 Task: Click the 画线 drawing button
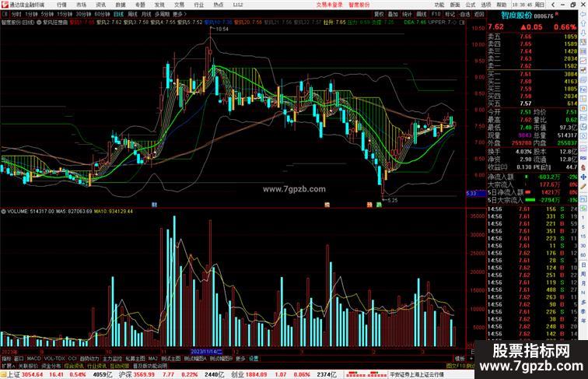click(422, 14)
